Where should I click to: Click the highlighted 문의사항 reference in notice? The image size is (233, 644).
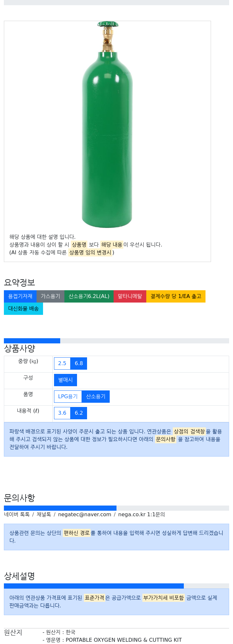[x=166, y=439]
